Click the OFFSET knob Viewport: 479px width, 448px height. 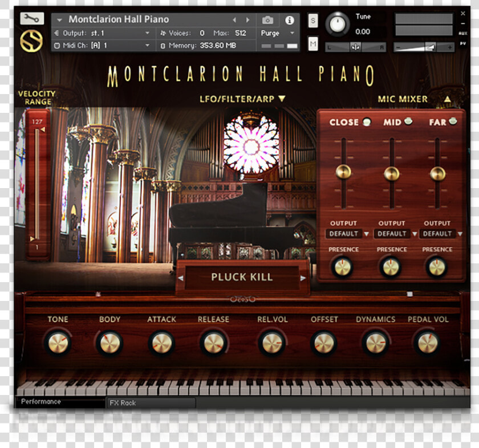pyautogui.click(x=324, y=343)
